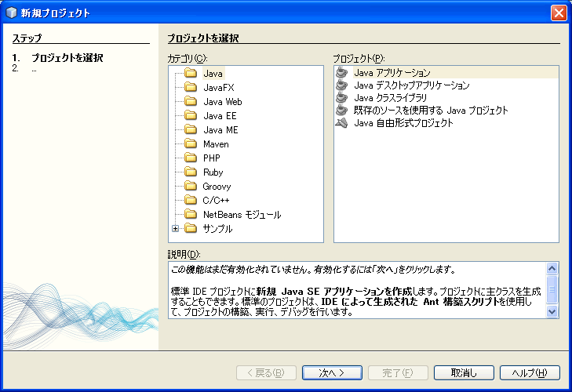Click the 次へ > button
Viewport: 572px width, 392px height.
(332, 372)
